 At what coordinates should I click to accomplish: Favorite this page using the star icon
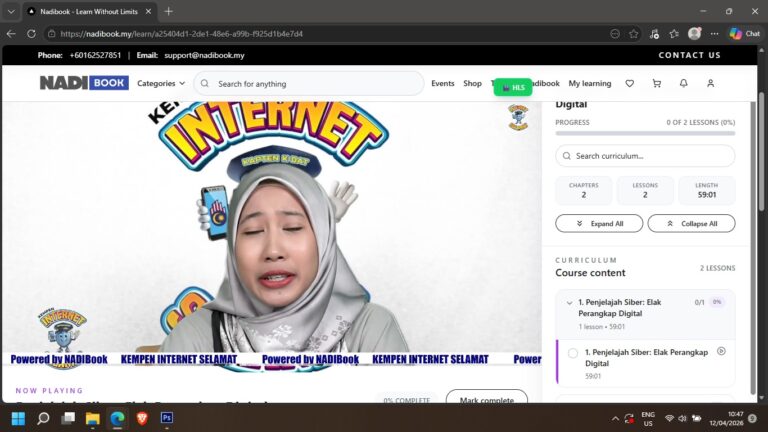pos(634,33)
